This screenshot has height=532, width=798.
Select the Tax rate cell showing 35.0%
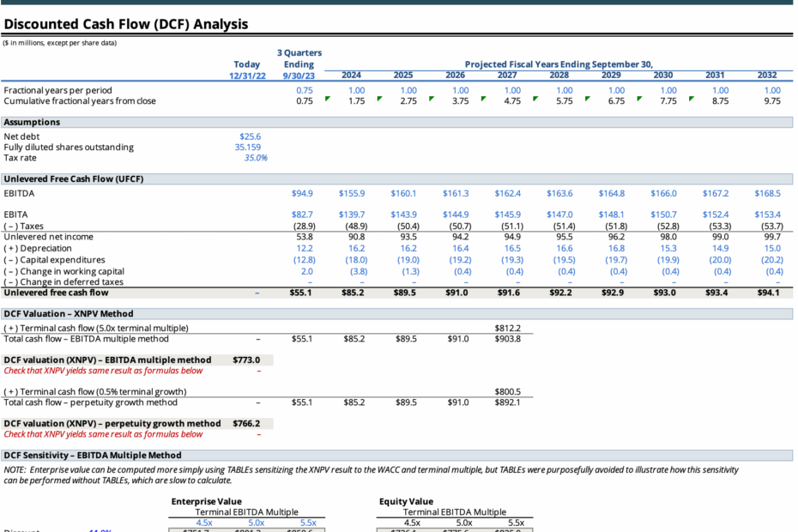[257, 157]
